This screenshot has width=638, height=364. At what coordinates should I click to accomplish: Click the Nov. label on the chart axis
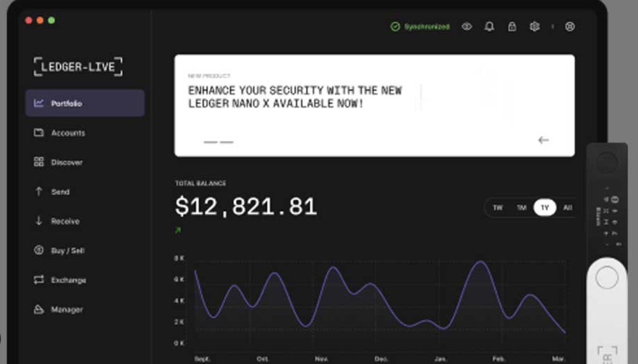[321, 359]
